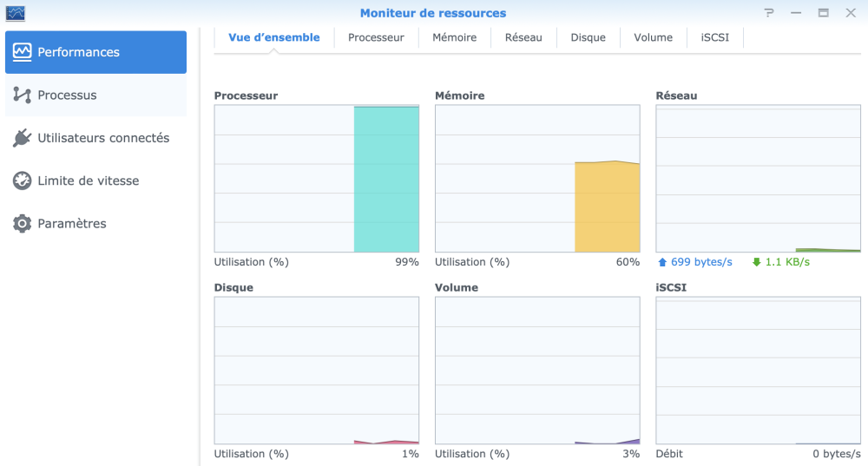Select the Processus branch icon
The width and height of the screenshot is (868, 466).
23,95
